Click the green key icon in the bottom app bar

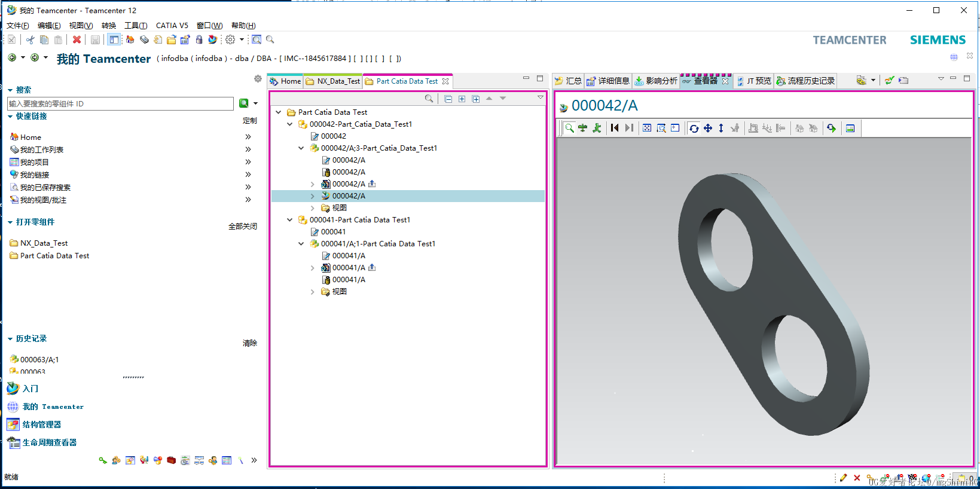103,460
